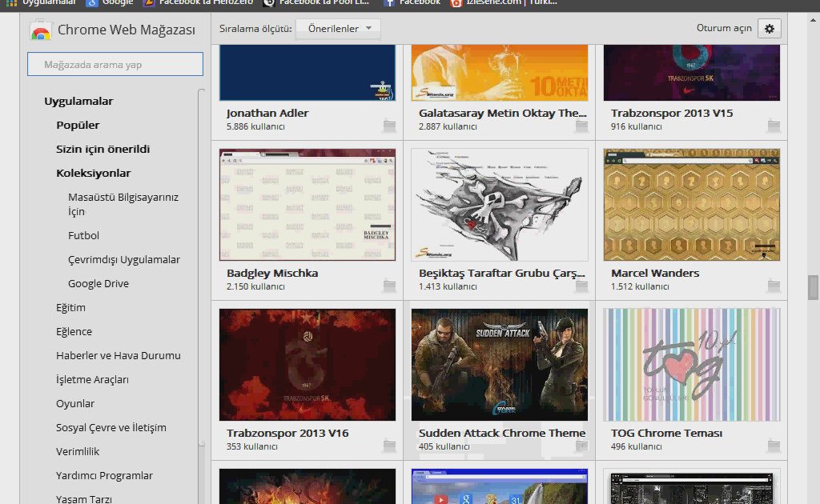
Task: Click the 496 kullanıcı user count
Action: pyautogui.click(x=636, y=446)
